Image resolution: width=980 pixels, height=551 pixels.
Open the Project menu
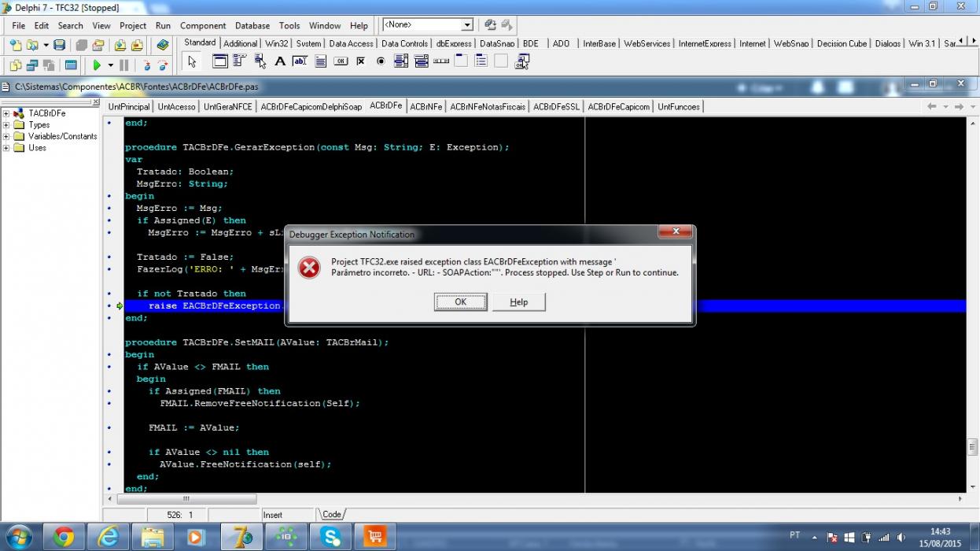tap(133, 25)
